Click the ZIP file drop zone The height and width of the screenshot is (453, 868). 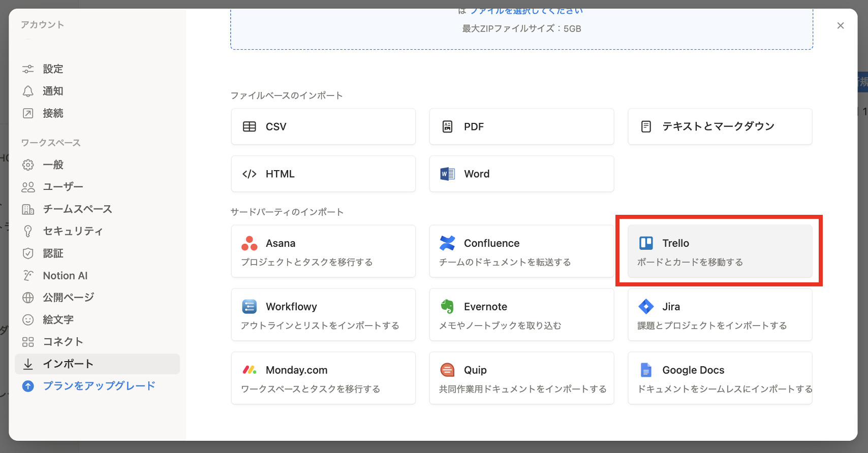pos(521,29)
